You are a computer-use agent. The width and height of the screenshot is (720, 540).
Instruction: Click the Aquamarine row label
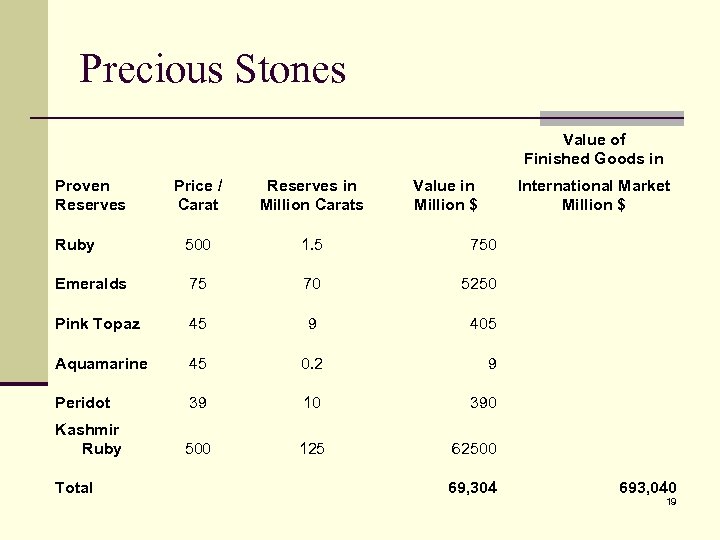(x=101, y=364)
